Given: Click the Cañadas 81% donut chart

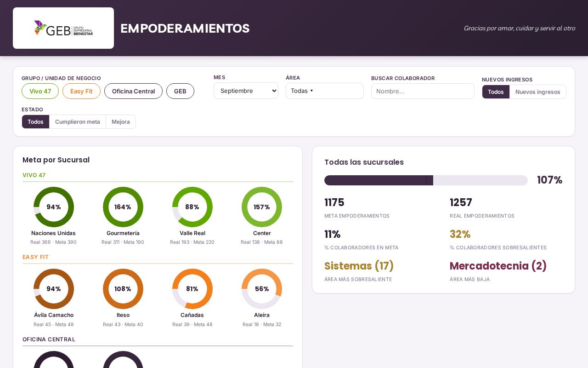Looking at the screenshot, I should [x=192, y=289].
